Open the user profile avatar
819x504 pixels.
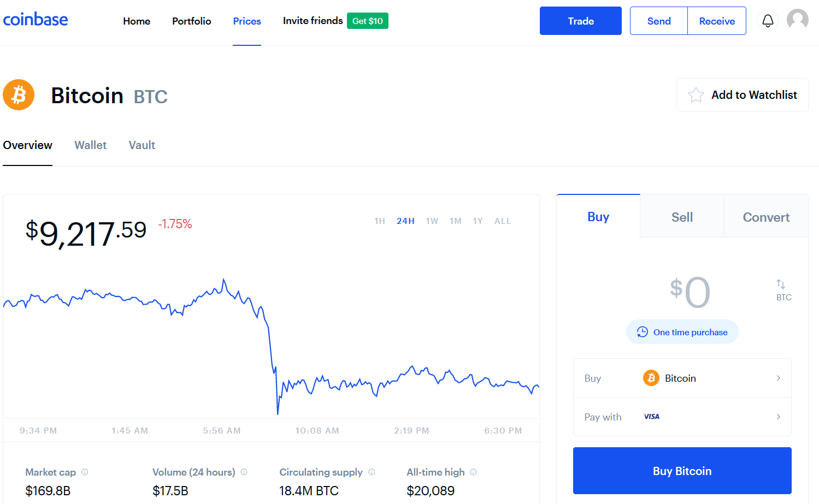798,20
